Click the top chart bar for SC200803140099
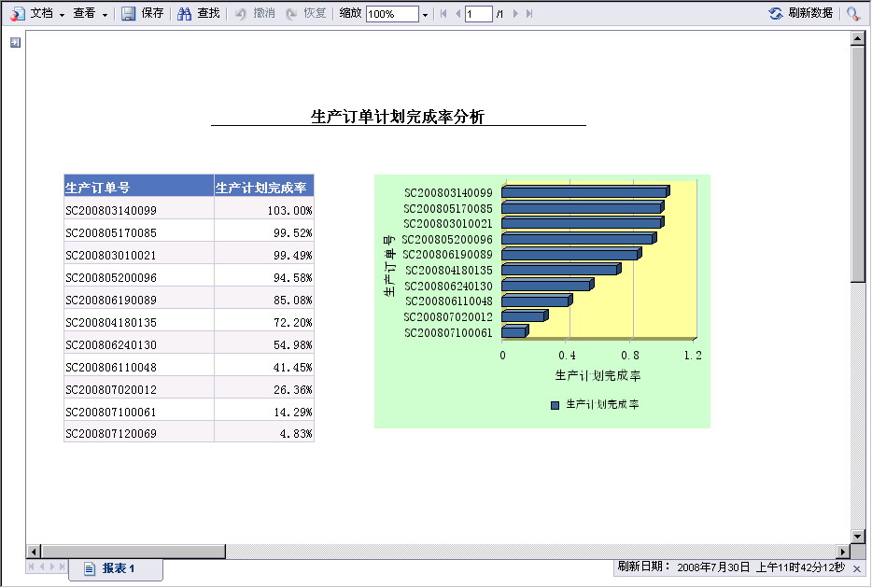Viewport: 872px width, 588px height. (585, 191)
